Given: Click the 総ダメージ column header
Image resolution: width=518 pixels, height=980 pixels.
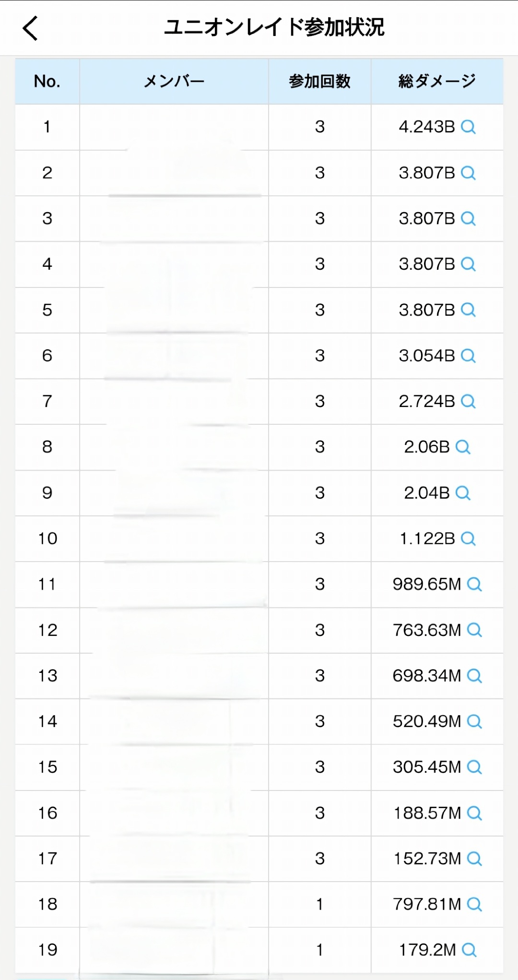Looking at the screenshot, I should 437,82.
